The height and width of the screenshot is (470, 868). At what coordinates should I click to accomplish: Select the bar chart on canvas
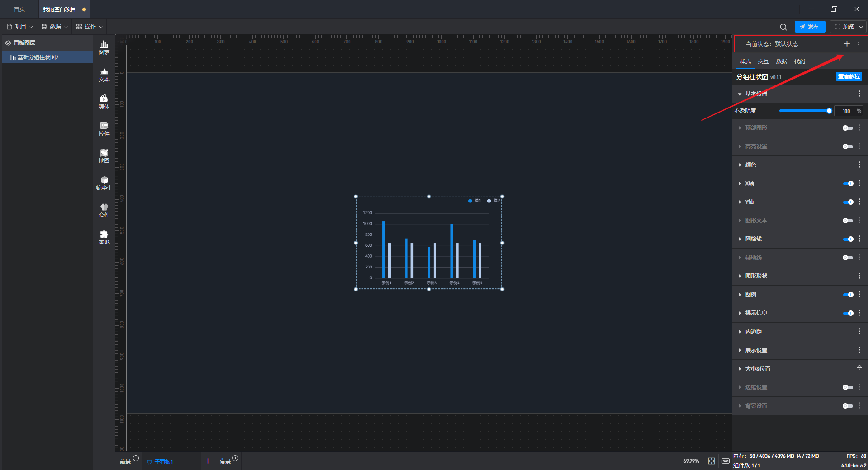coord(429,243)
